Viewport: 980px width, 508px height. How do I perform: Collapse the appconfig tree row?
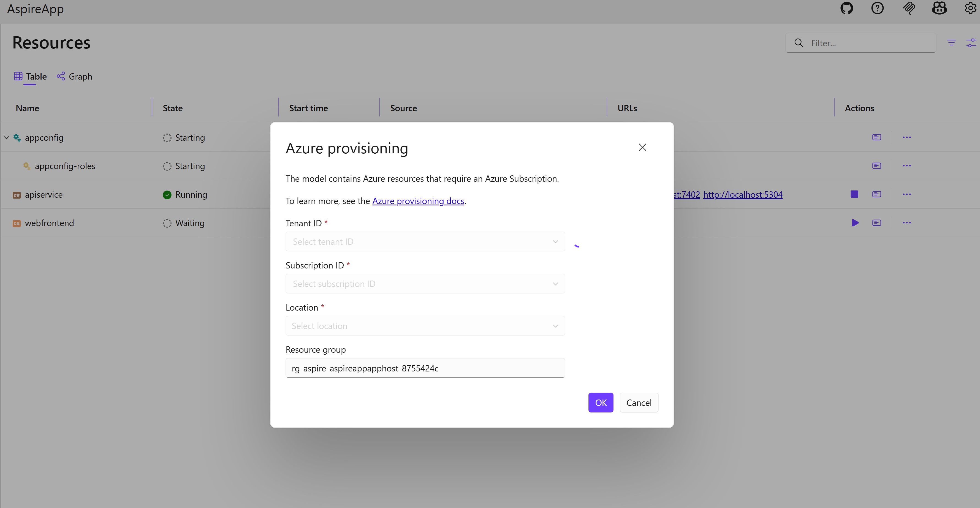6,138
